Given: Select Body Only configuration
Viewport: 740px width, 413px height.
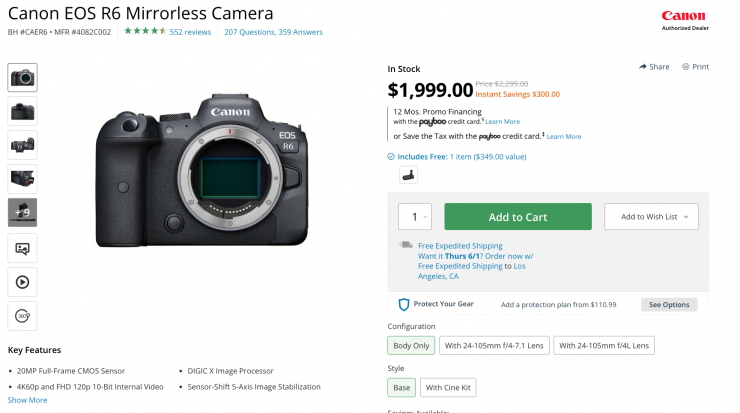Looking at the screenshot, I should pos(410,346).
